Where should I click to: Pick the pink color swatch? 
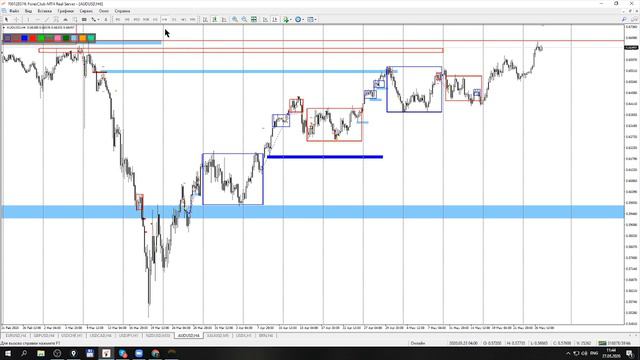coord(58,38)
